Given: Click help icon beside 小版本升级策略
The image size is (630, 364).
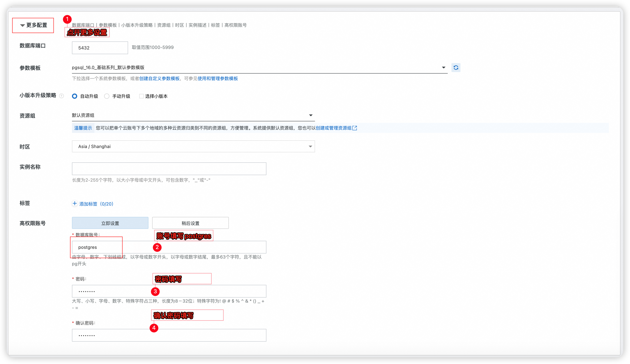Looking at the screenshot, I should [62, 96].
